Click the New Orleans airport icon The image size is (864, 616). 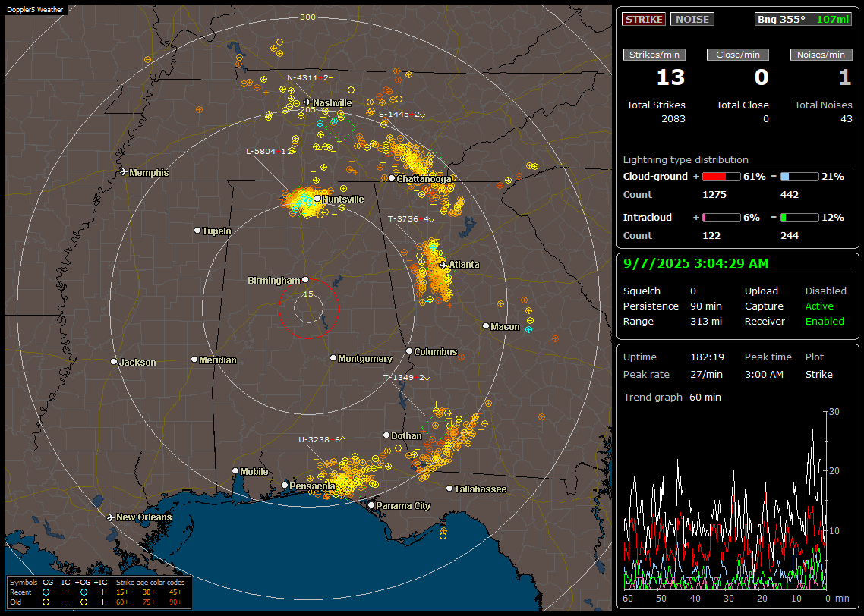tap(111, 517)
